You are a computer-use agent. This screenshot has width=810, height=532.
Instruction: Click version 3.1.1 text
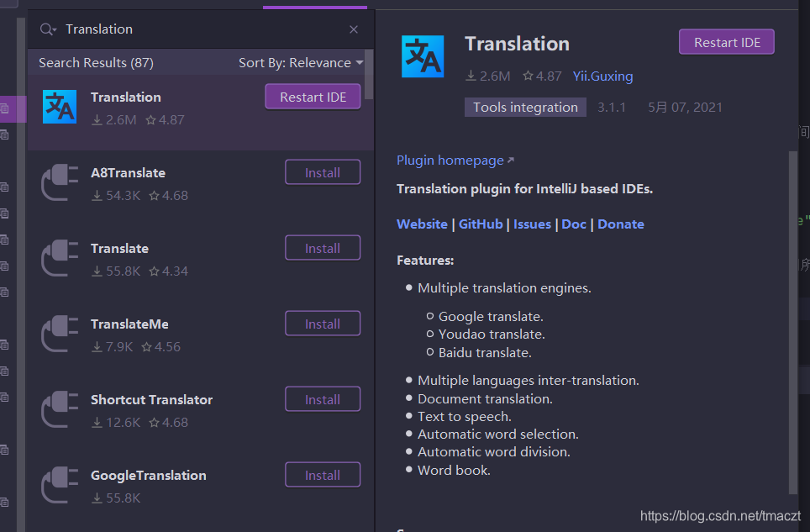point(611,108)
